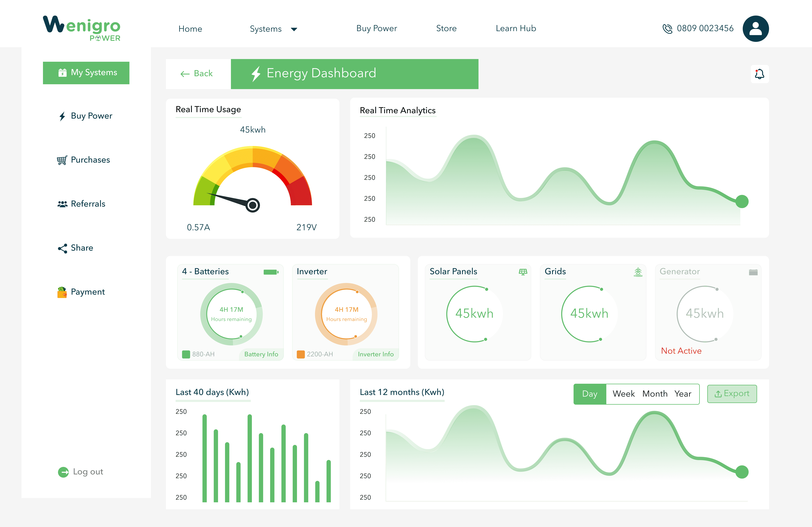Click the 0.57A current reading

tap(198, 227)
